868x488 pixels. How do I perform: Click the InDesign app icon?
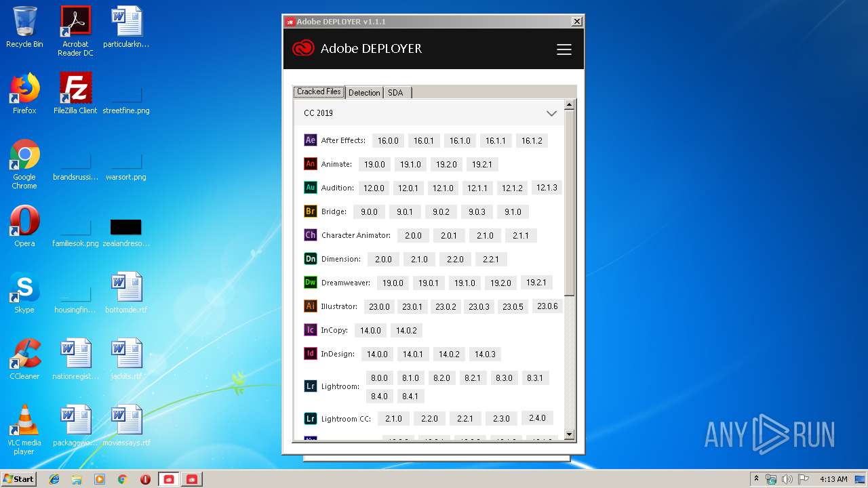[310, 354]
